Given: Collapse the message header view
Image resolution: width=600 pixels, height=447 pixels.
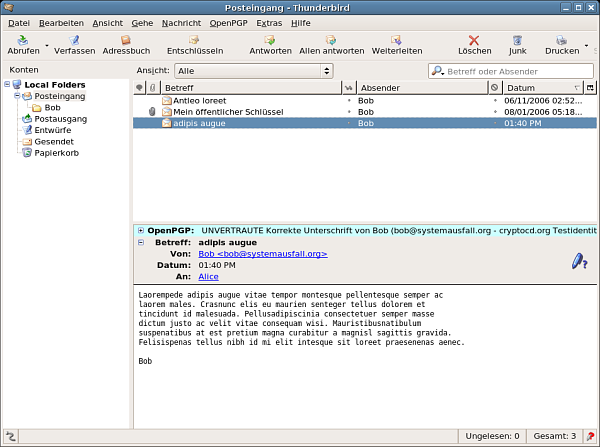Looking at the screenshot, I should (x=141, y=242).
